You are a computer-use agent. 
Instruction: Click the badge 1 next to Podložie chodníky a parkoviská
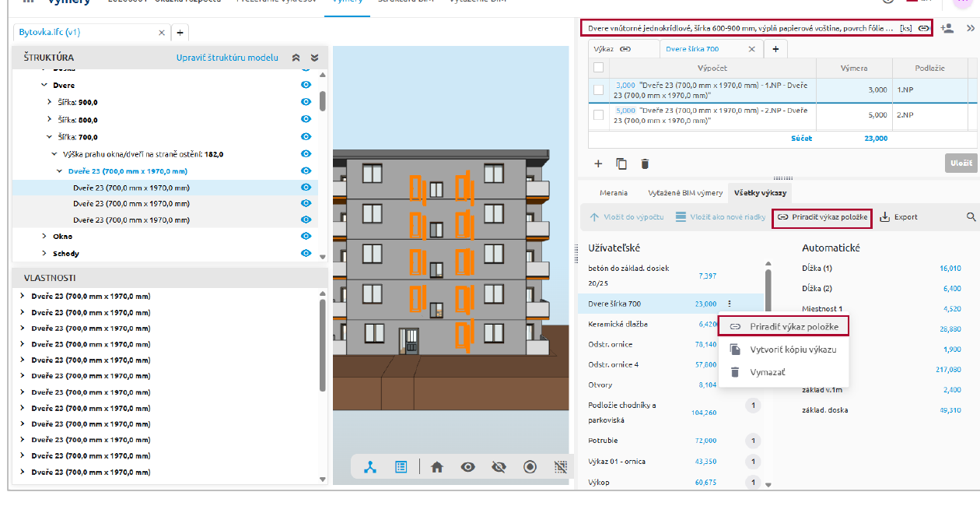(x=752, y=405)
